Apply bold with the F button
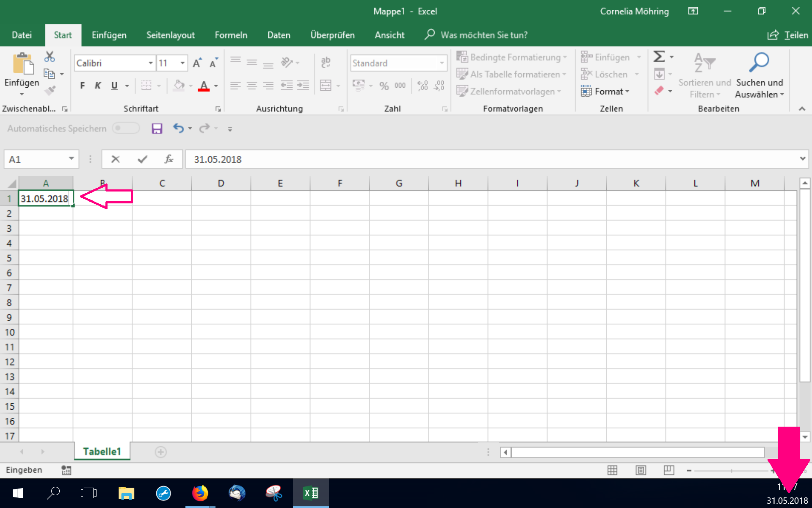 [x=83, y=86]
